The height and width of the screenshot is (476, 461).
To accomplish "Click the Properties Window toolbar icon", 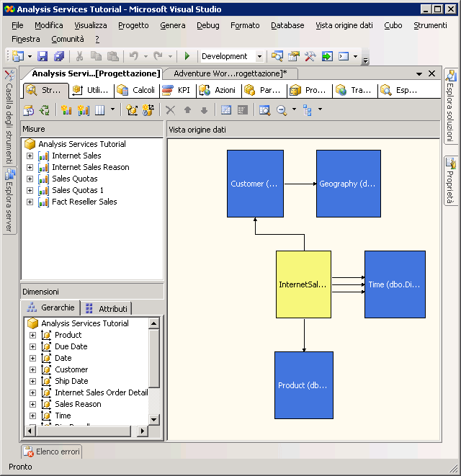I will (294, 56).
